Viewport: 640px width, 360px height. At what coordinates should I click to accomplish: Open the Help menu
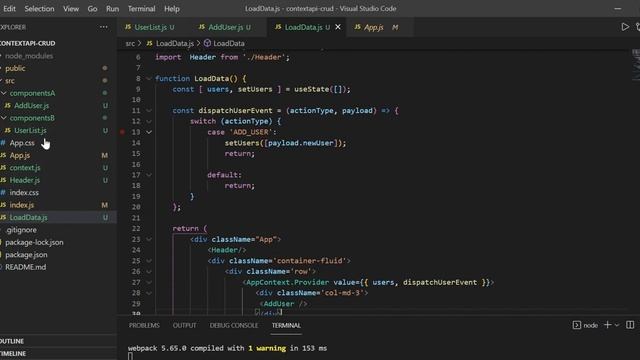pyautogui.click(x=171, y=9)
